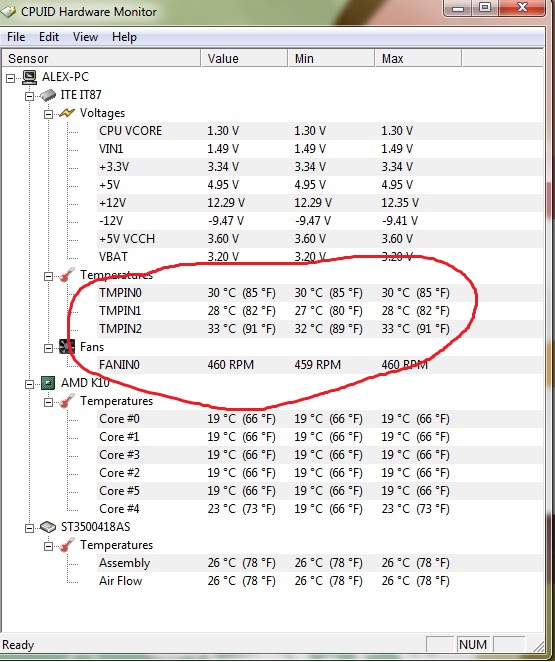
Task: Click the 459 RPM min value
Action: (x=317, y=365)
